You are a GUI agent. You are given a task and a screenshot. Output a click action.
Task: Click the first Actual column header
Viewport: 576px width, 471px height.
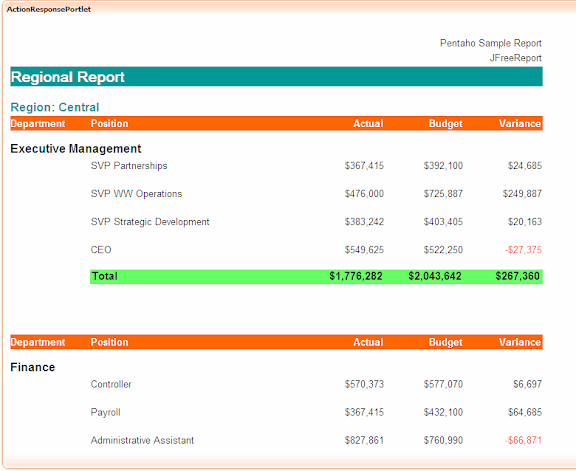368,123
